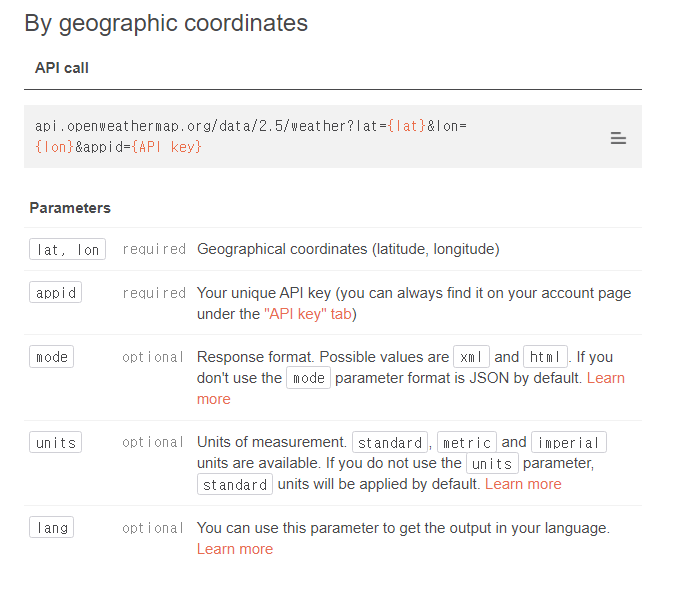The height and width of the screenshot is (593, 679).
Task: Click the By geographic coordinates heading
Action: (x=166, y=23)
